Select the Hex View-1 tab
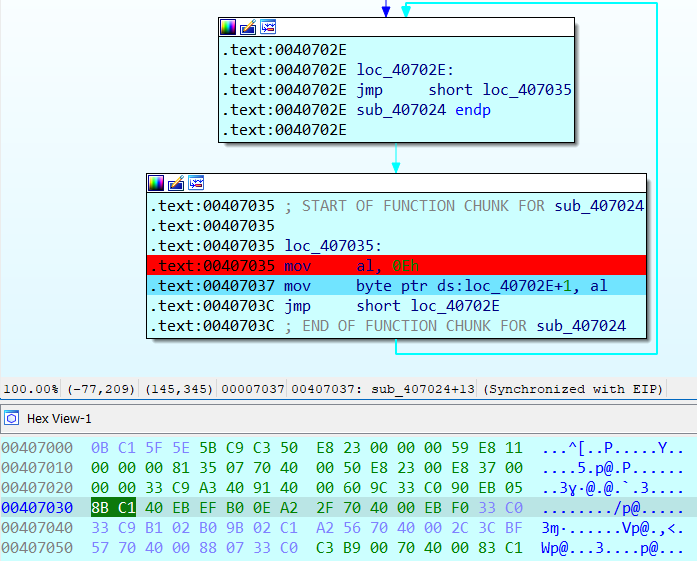The width and height of the screenshot is (697, 561). [59, 419]
